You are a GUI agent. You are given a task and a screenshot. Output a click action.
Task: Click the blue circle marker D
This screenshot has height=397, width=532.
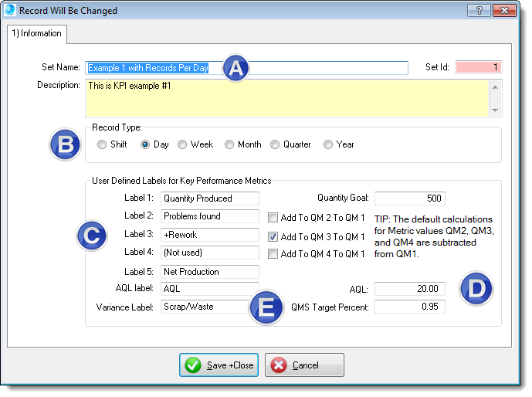point(476,288)
